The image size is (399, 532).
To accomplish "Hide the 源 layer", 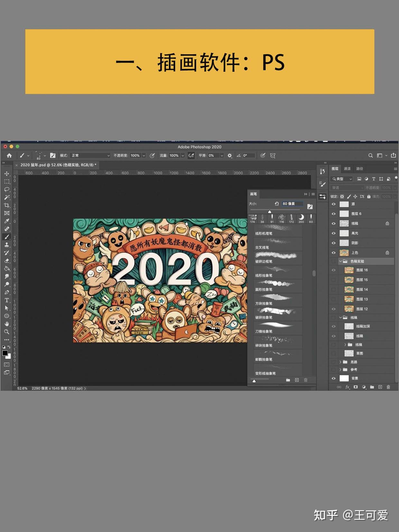I will [x=333, y=204].
